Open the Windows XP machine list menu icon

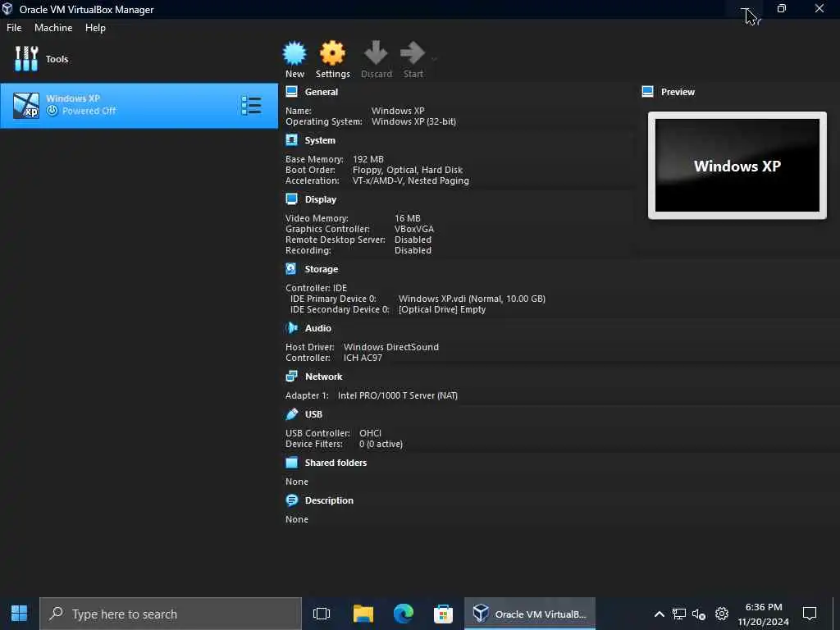click(251, 106)
